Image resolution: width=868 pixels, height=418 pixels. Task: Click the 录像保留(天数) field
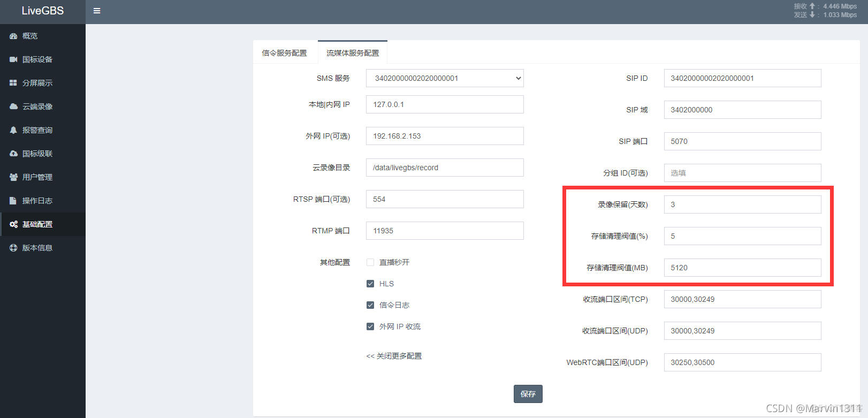(x=743, y=204)
